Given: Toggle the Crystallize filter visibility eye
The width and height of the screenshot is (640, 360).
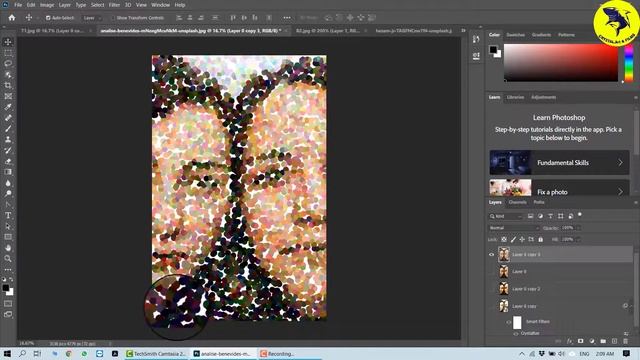Looking at the screenshot, I should pyautogui.click(x=516, y=333).
